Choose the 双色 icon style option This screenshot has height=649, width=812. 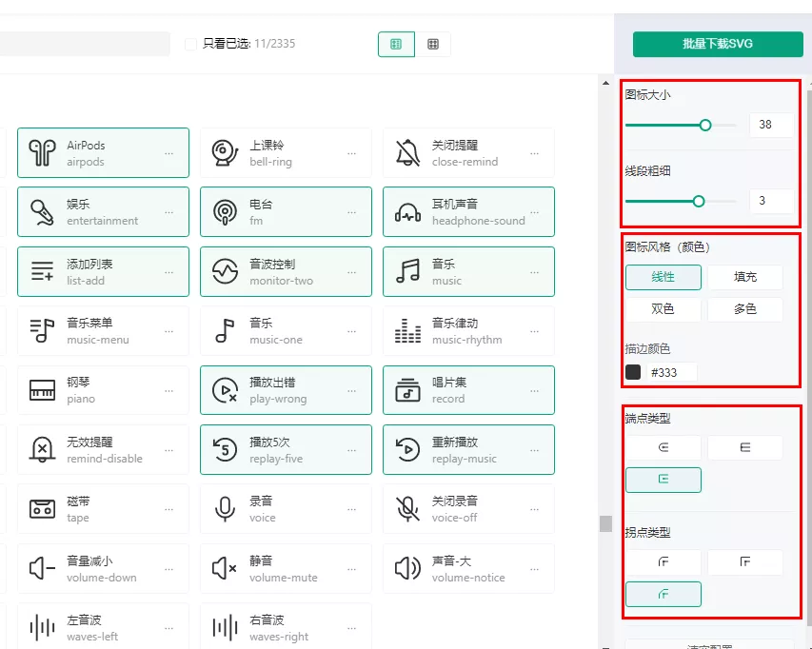tap(663, 308)
